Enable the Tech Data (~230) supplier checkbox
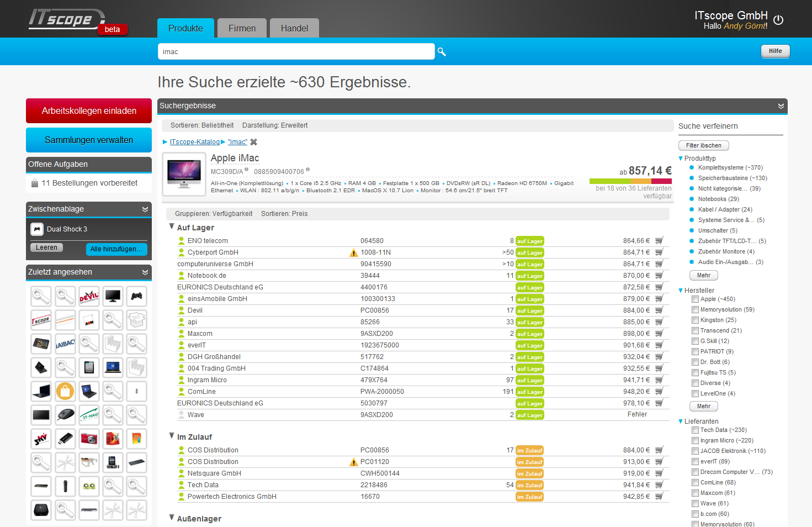This screenshot has width=812, height=527. [x=696, y=430]
